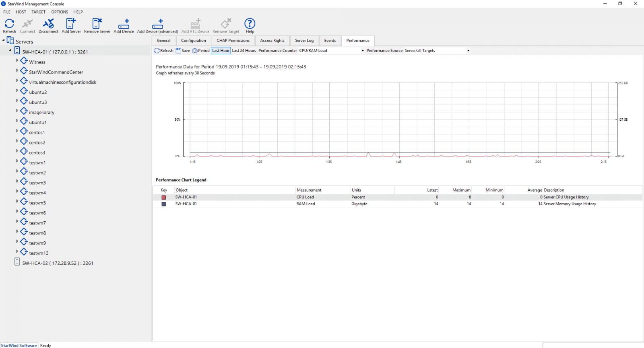Open the Help icon in the toolbar
The image size is (644, 348).
coord(250,23)
